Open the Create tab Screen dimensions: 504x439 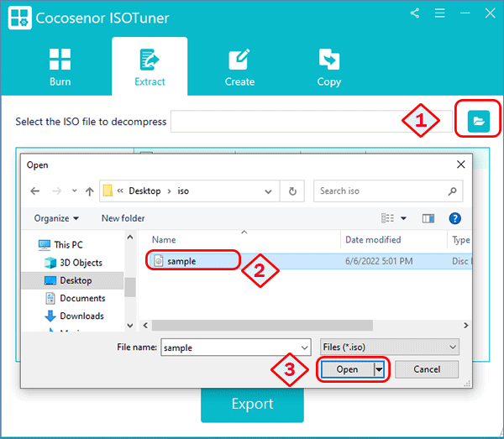tap(239, 67)
